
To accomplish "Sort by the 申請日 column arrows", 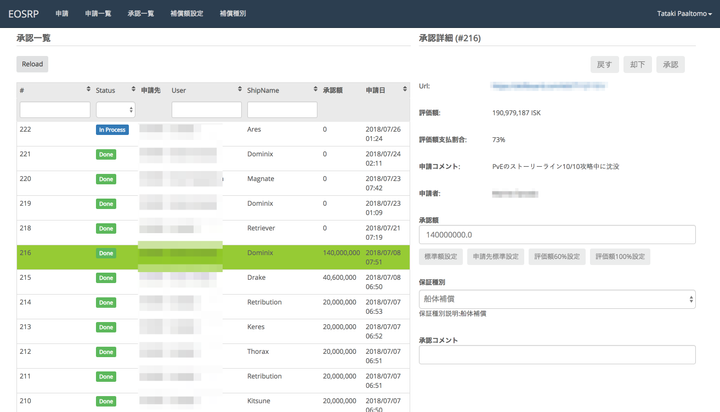I will click(x=403, y=90).
